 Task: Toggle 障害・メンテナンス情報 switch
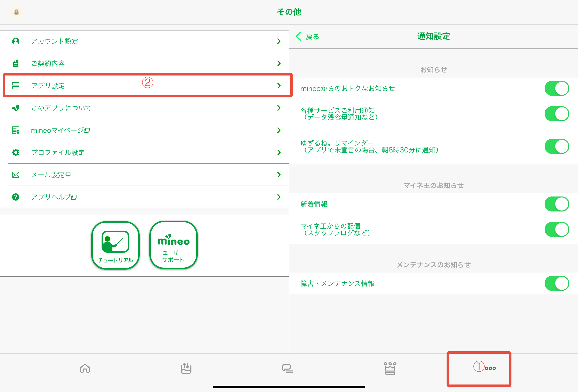556,283
